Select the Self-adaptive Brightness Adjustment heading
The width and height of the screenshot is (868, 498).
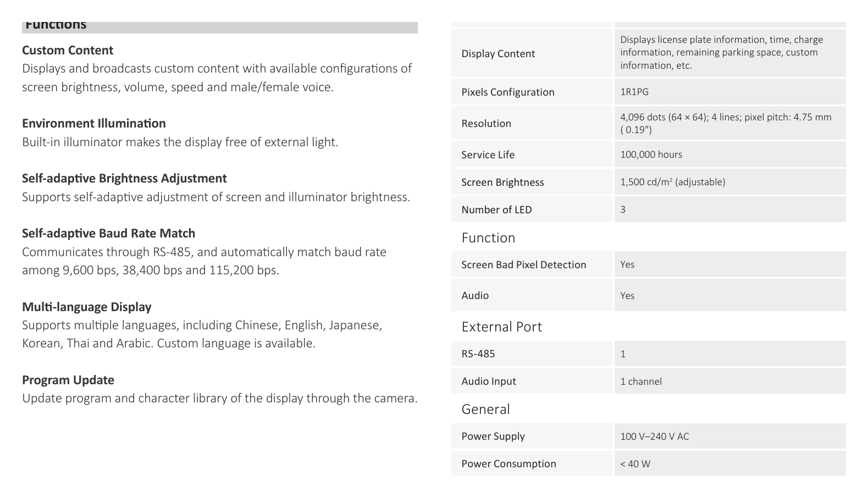point(124,179)
